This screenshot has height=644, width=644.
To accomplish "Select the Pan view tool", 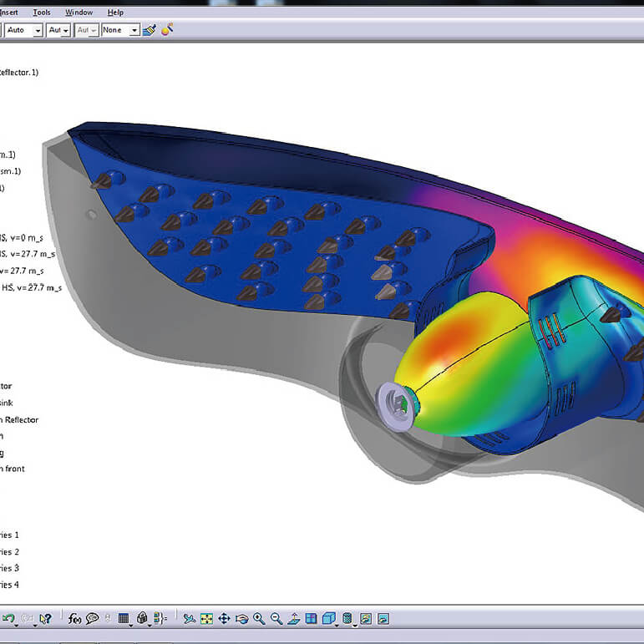I will (224, 619).
